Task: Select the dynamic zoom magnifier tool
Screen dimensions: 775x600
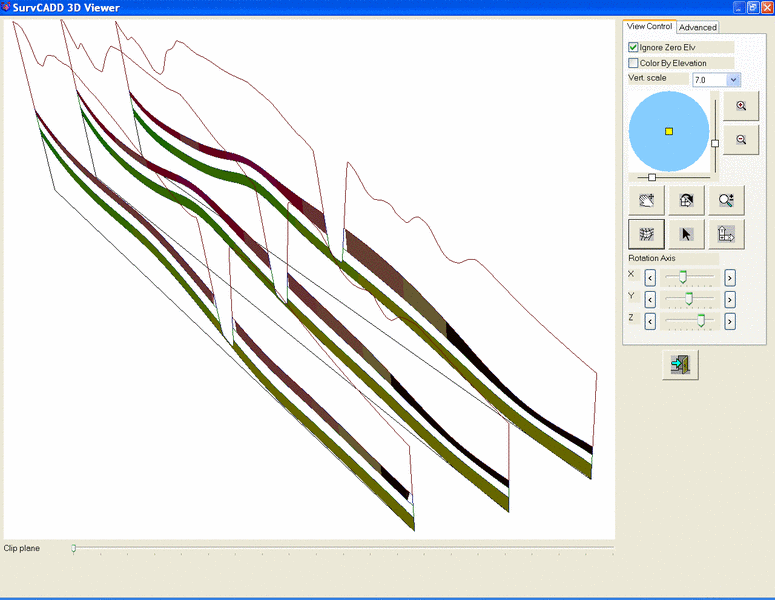Action: pos(726,200)
